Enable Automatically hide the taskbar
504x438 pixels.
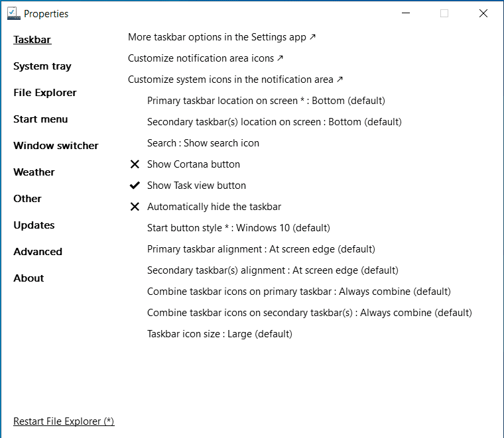(x=214, y=207)
